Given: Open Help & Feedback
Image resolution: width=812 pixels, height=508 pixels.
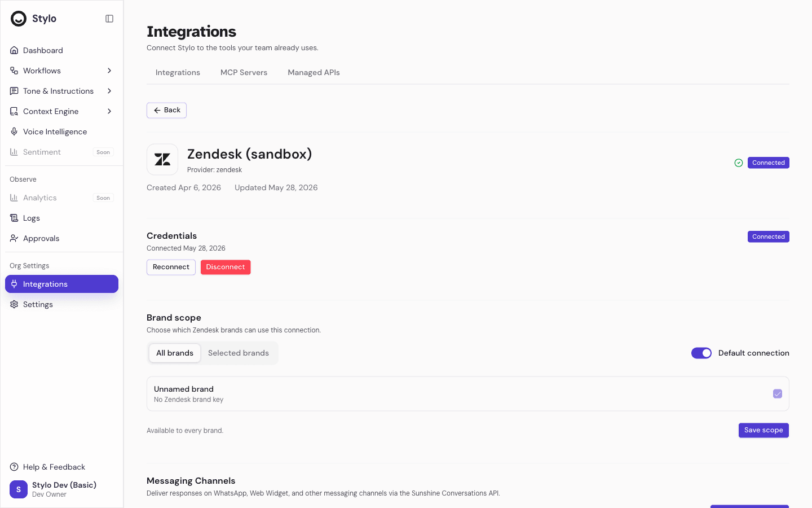Looking at the screenshot, I should (61, 467).
